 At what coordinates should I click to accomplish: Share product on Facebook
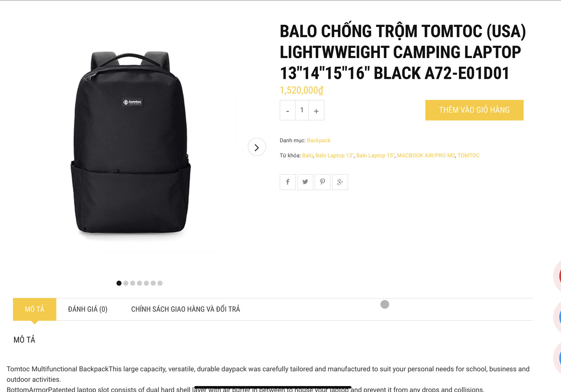[x=287, y=182]
